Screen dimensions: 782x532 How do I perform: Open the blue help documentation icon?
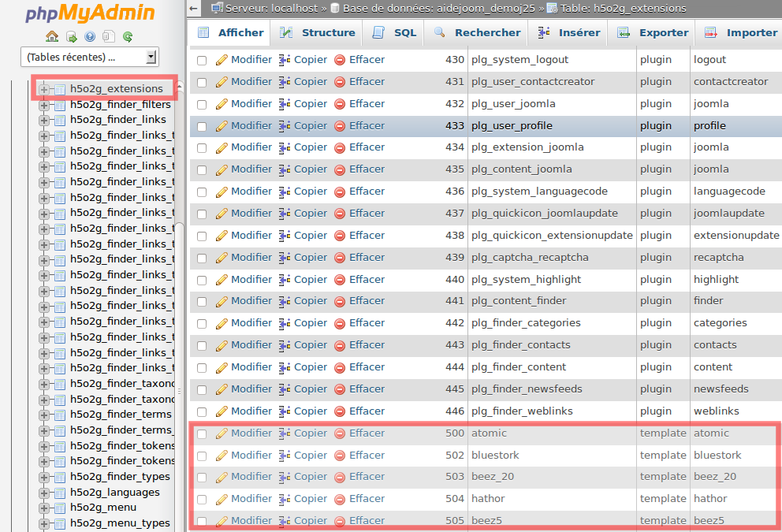click(x=90, y=36)
